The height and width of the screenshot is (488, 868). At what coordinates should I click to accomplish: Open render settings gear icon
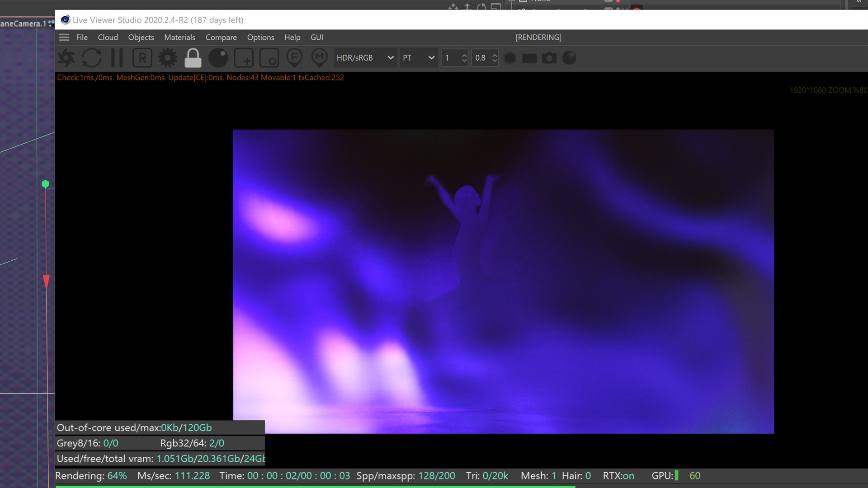tap(168, 58)
